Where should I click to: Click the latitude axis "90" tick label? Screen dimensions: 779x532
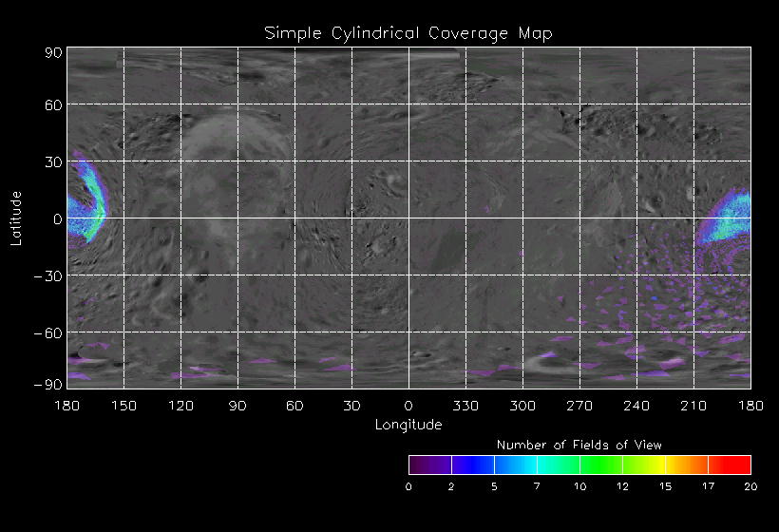[x=53, y=52]
